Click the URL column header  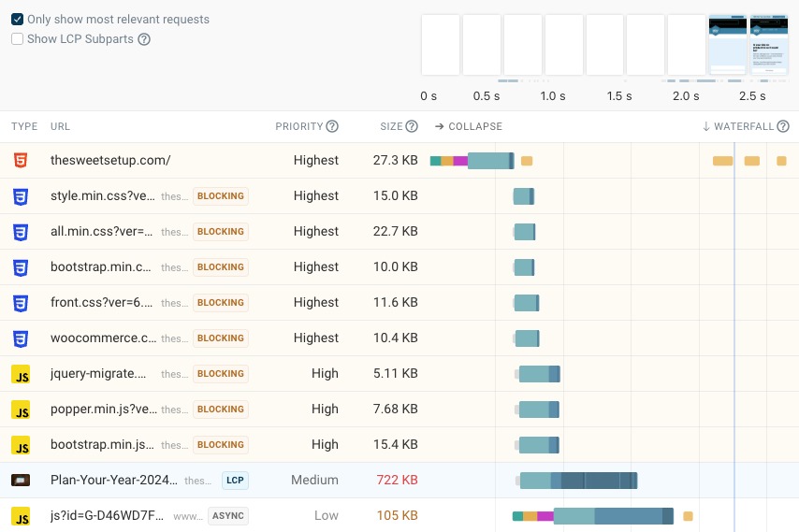pos(60,126)
